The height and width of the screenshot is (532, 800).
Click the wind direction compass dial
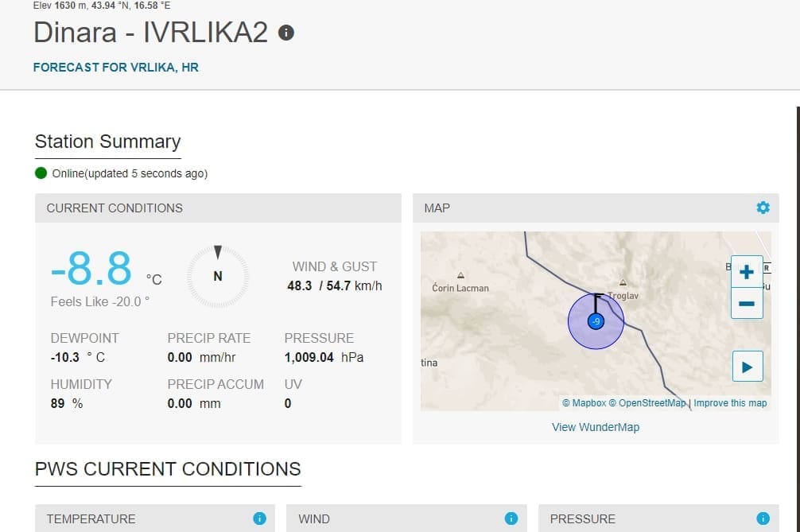pos(218,276)
